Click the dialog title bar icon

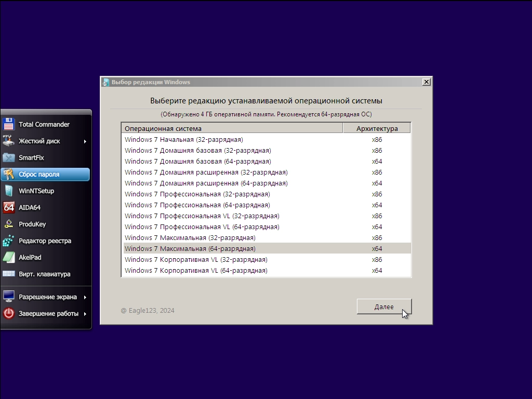tap(106, 82)
